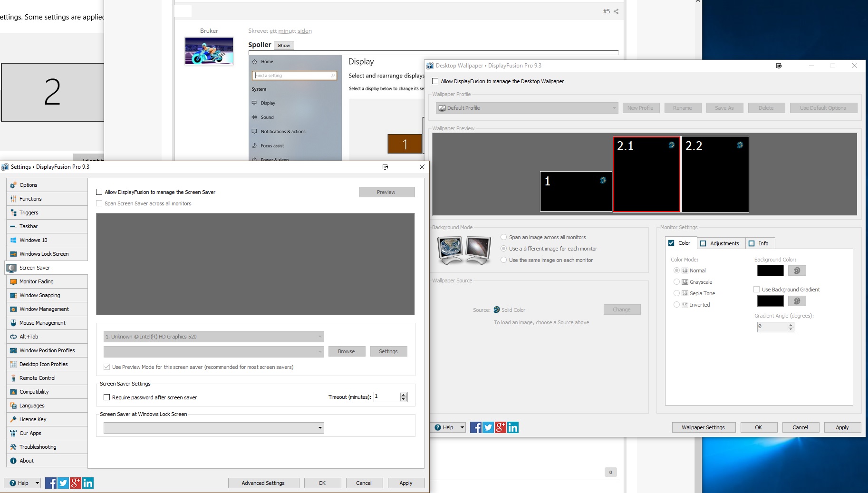Click the Timeout minutes input field
The width and height of the screenshot is (868, 493).
tap(387, 397)
